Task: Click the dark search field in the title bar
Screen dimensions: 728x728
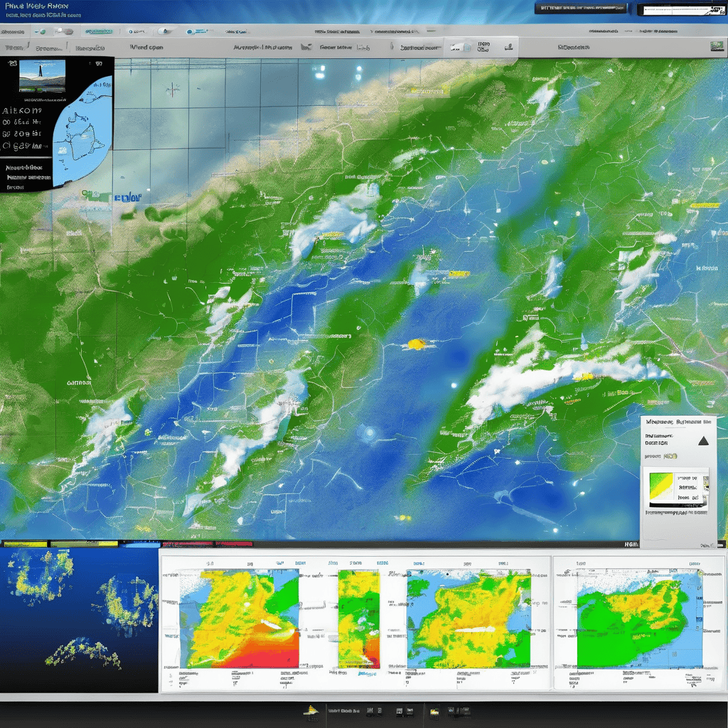Action: click(x=581, y=9)
